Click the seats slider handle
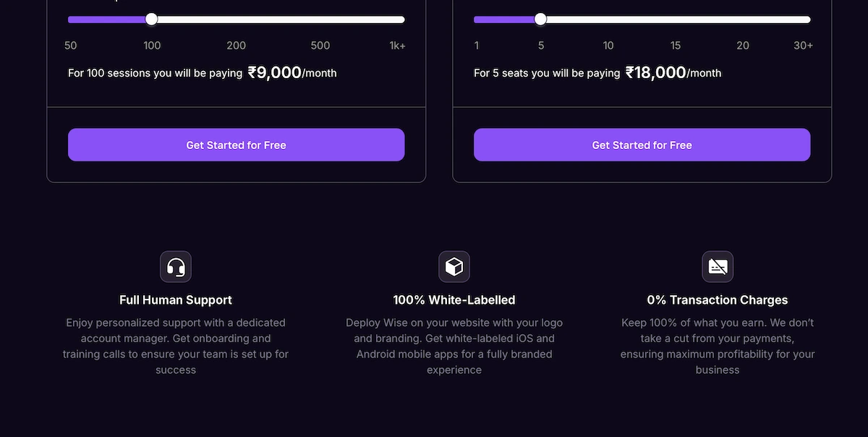 540,20
